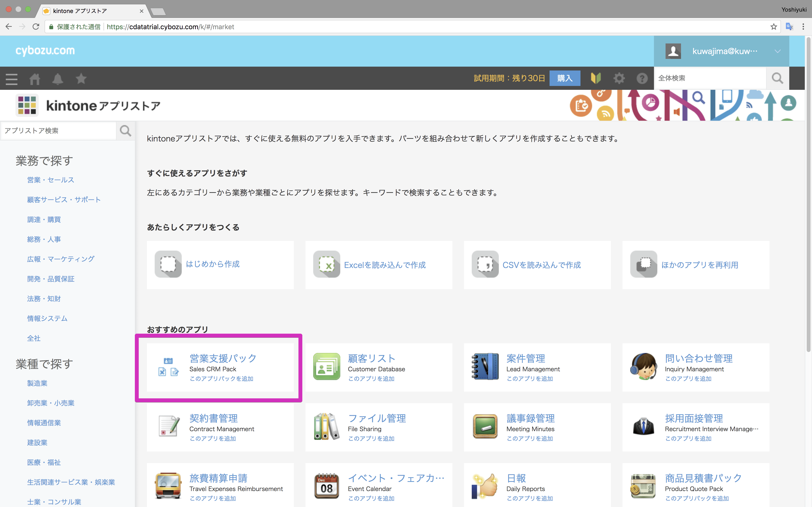Click the Event Calendar app icon
This screenshot has height=507, width=812.
tap(326, 486)
